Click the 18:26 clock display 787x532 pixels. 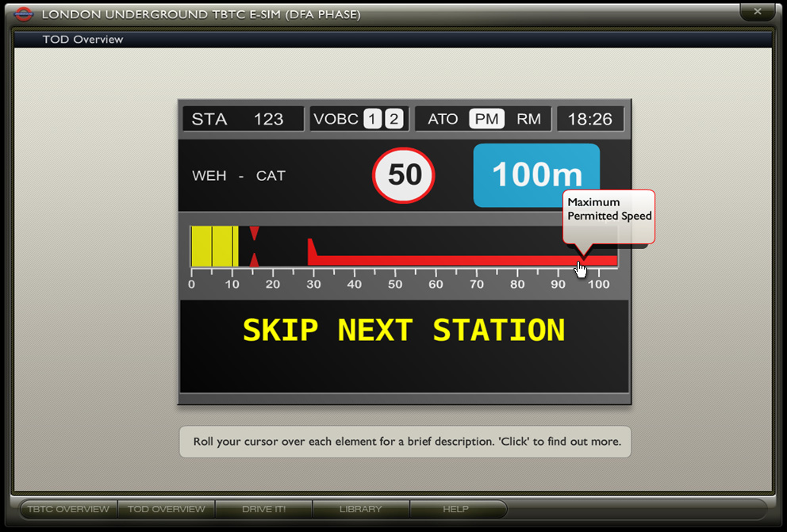(x=590, y=118)
